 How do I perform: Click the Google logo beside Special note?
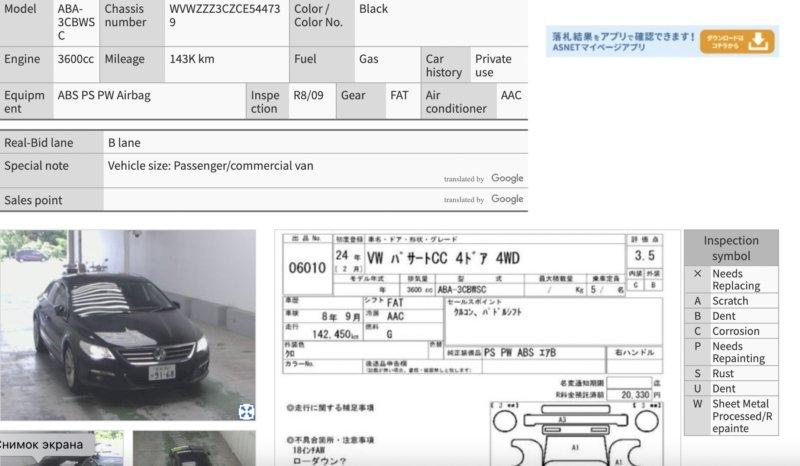point(507,178)
